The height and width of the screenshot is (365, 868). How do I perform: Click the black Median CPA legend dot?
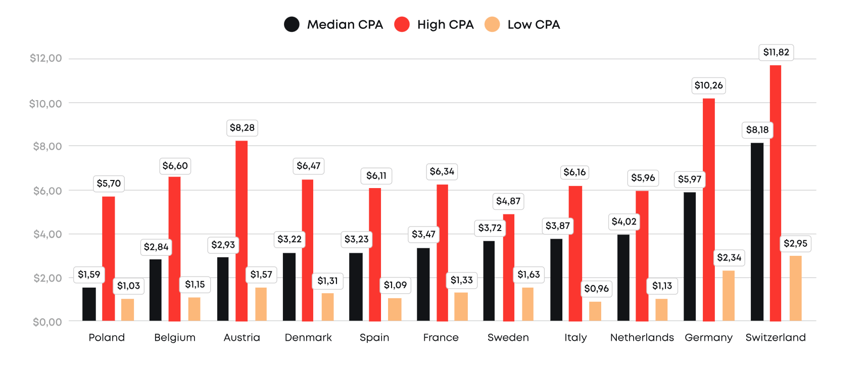pyautogui.click(x=292, y=24)
